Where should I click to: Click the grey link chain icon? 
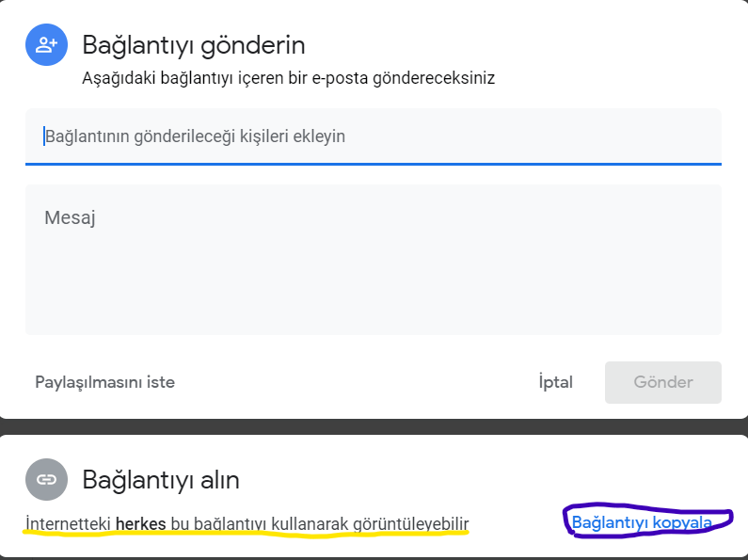pos(46,479)
